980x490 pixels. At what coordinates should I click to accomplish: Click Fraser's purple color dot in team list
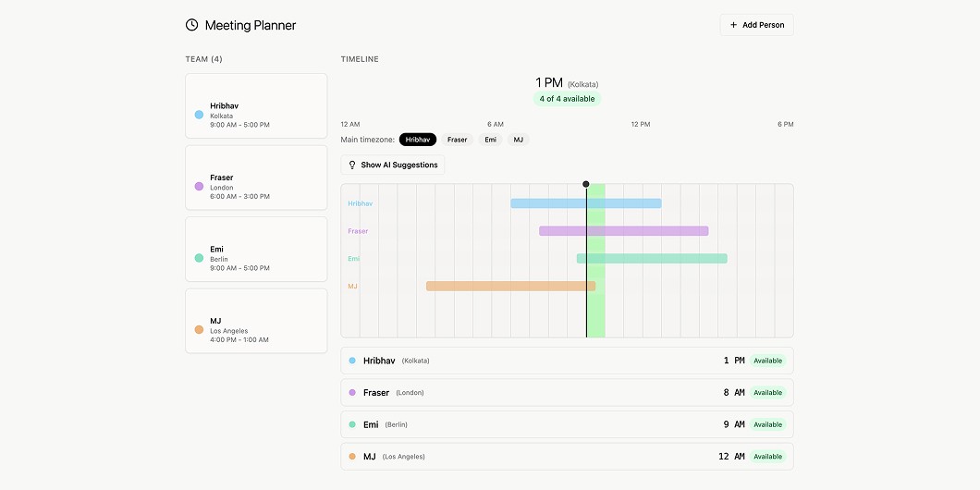click(199, 186)
